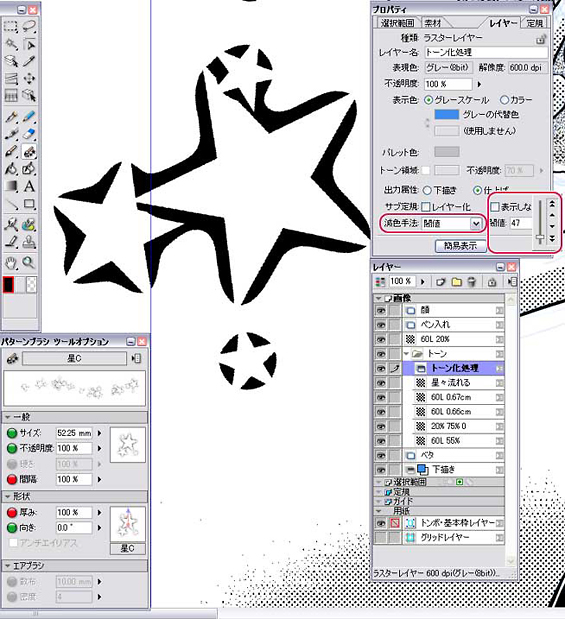Click trash icon to delete layer

tap(471, 282)
